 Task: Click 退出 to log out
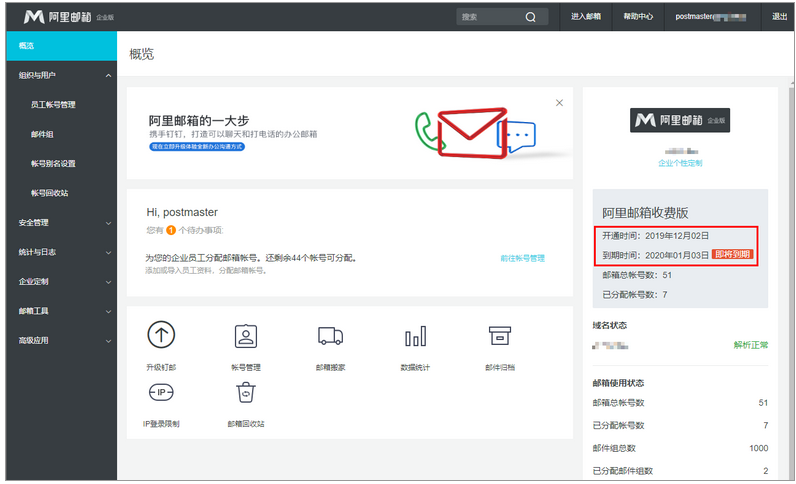click(779, 17)
